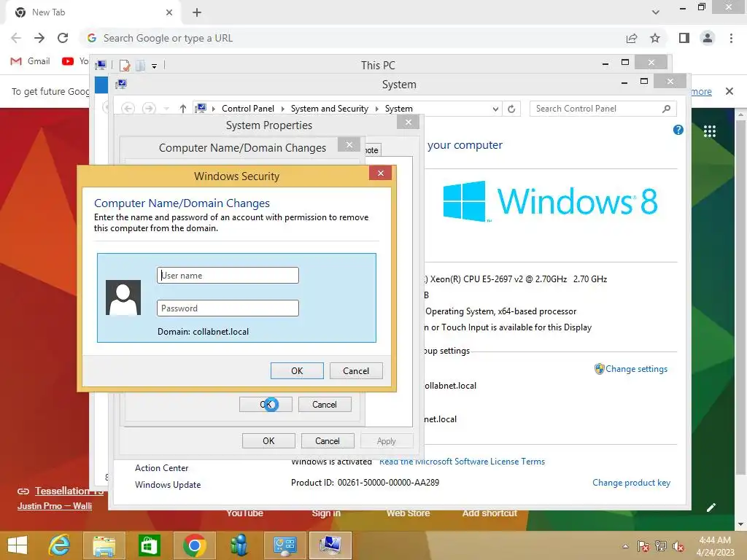Show hidden tray icons arrow
The width and height of the screenshot is (747, 560).
(x=625, y=546)
